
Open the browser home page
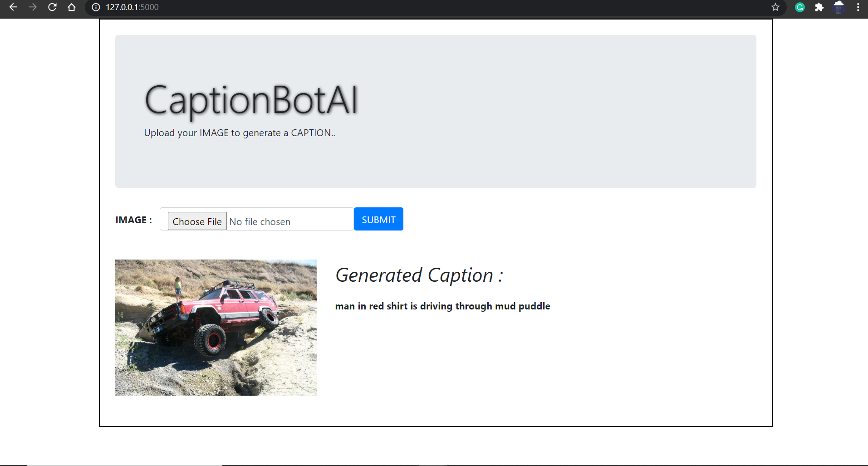(71, 7)
